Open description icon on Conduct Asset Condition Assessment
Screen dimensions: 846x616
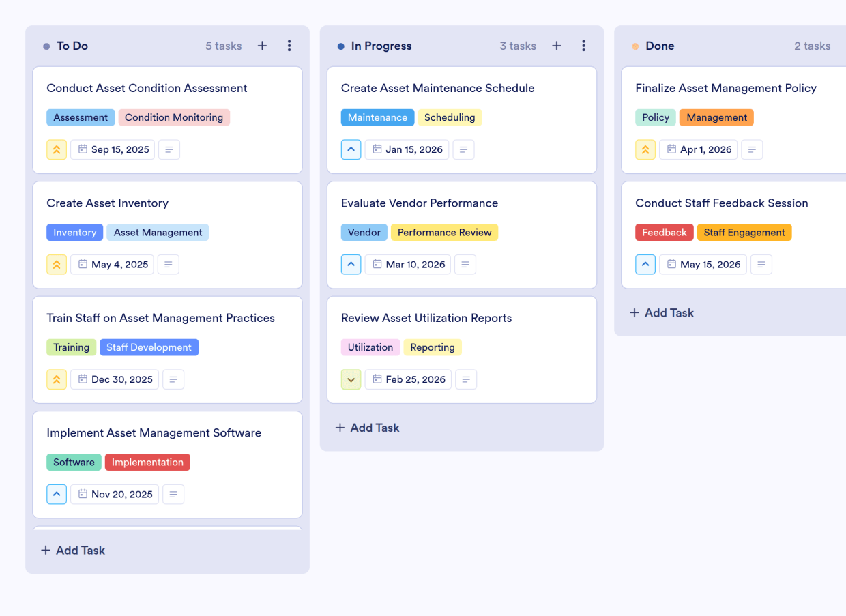click(169, 149)
